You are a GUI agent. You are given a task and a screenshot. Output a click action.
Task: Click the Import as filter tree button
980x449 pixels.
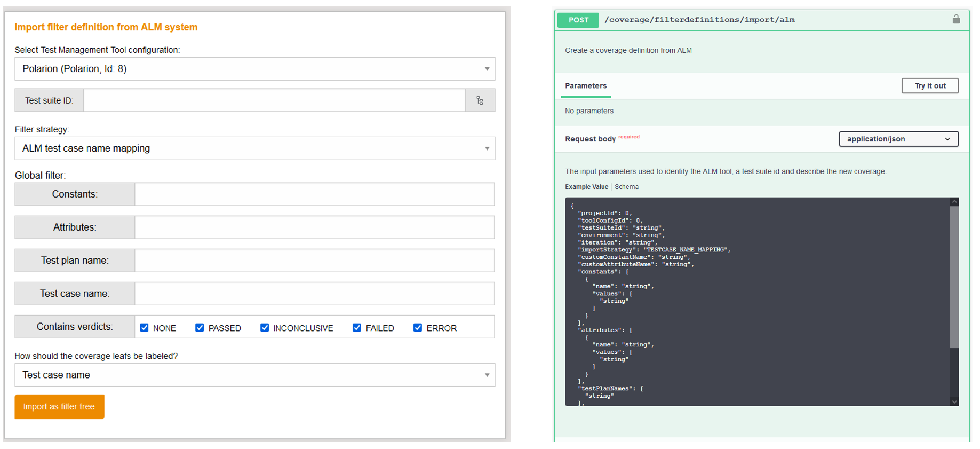point(59,407)
